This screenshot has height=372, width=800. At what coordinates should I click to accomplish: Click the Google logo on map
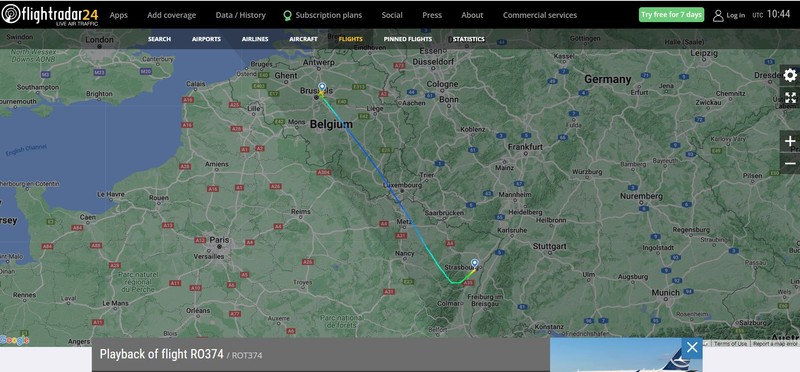click(14, 340)
